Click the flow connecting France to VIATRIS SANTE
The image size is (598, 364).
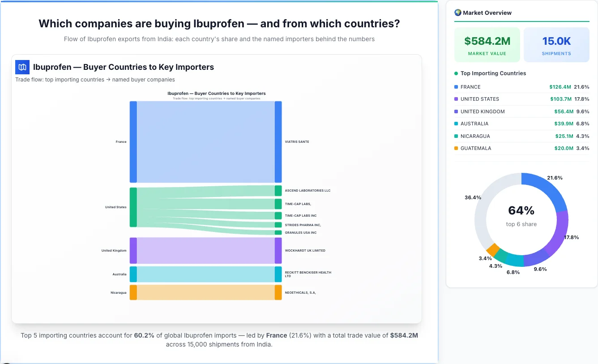click(206, 141)
